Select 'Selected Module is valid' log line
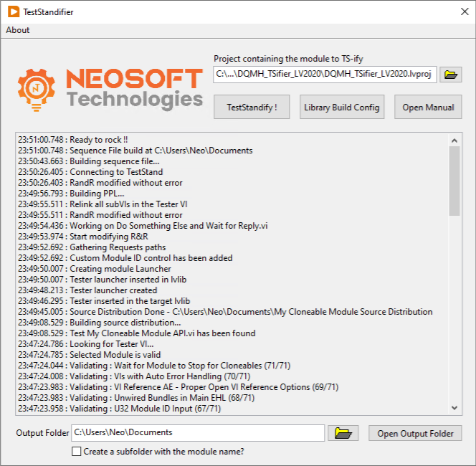Viewport: 476px width, 466px height. click(89, 355)
